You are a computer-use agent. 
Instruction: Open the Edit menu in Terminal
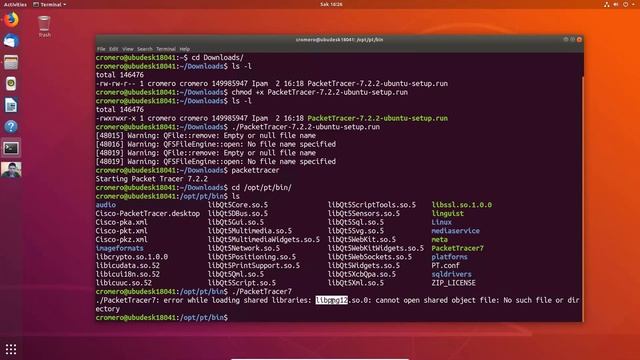tap(113, 49)
